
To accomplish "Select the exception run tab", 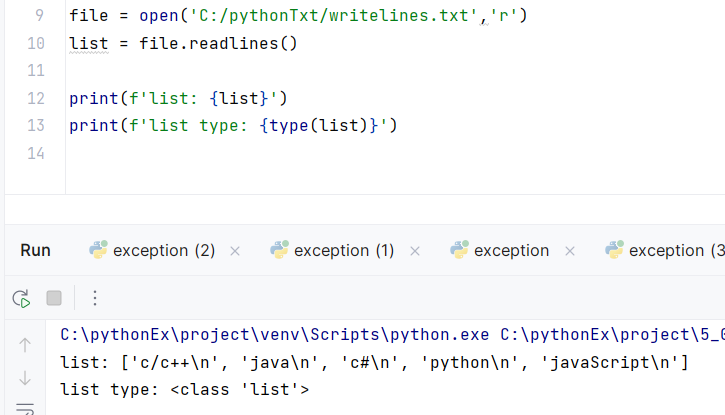I will 511,250.
